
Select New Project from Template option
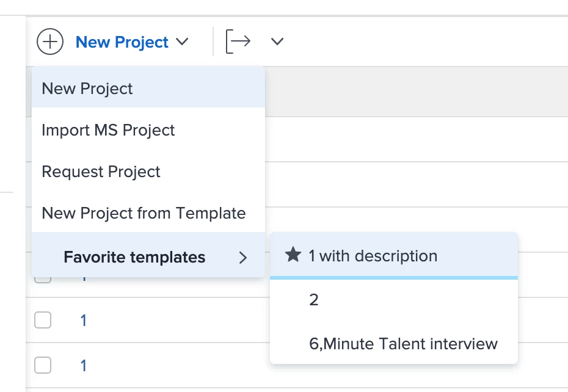click(144, 213)
